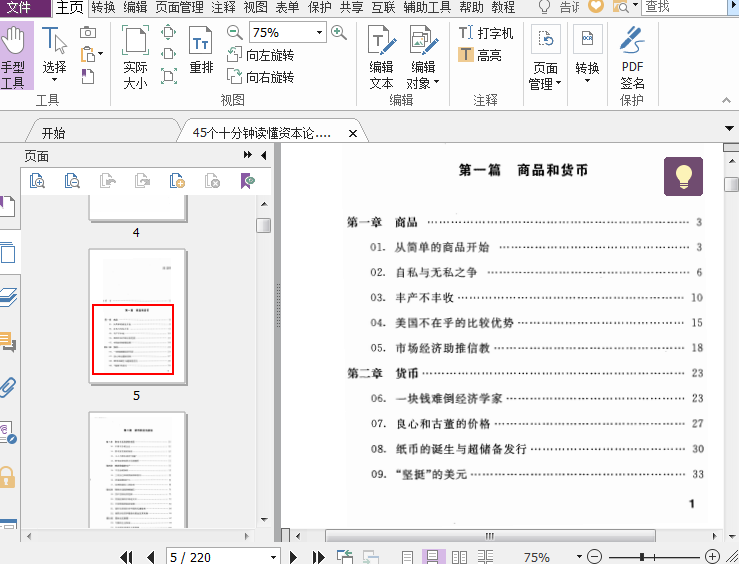739x564 pixels.
Task: Open the Comment (注释) ribbon tab
Action: click(223, 7)
